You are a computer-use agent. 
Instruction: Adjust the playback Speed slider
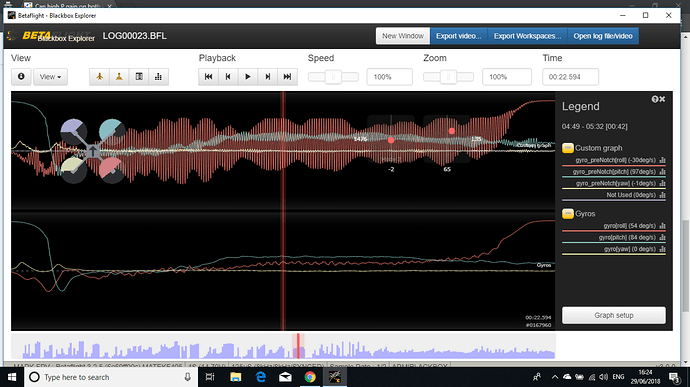tap(333, 77)
